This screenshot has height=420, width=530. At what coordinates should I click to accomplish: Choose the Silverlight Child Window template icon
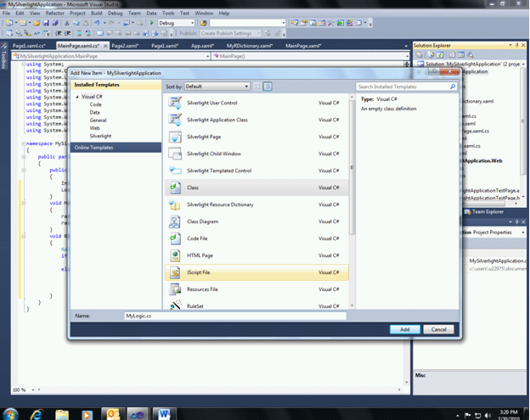pos(175,154)
